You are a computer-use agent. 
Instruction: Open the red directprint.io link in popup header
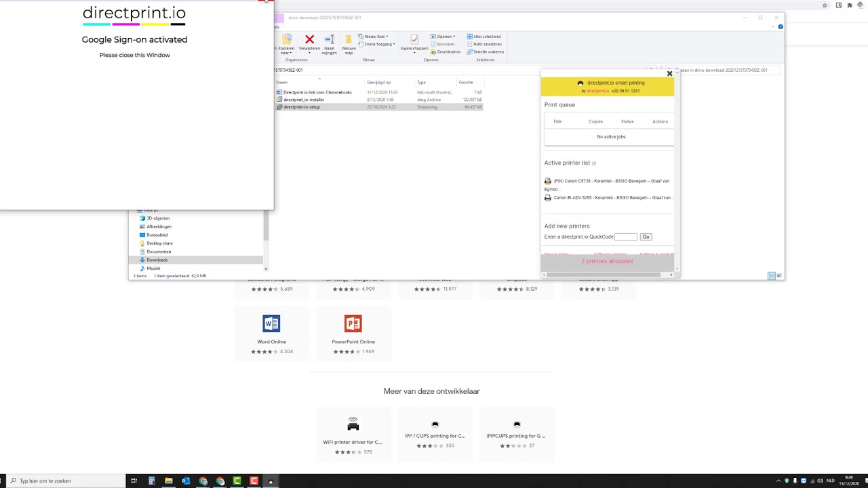click(597, 91)
